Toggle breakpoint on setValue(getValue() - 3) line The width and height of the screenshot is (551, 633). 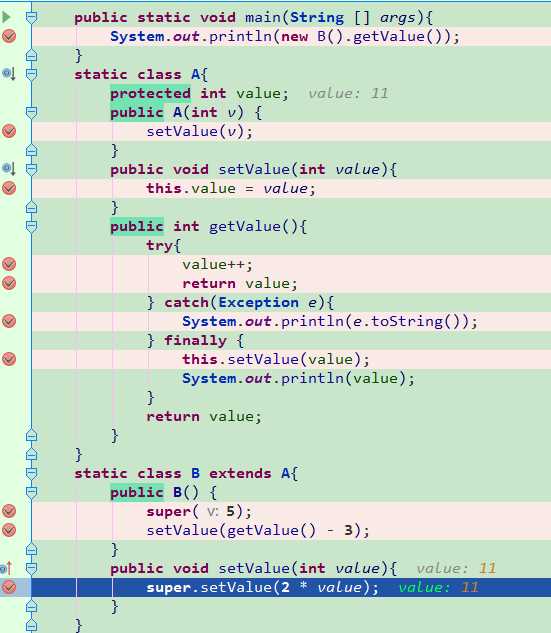pyautogui.click(x=9, y=530)
